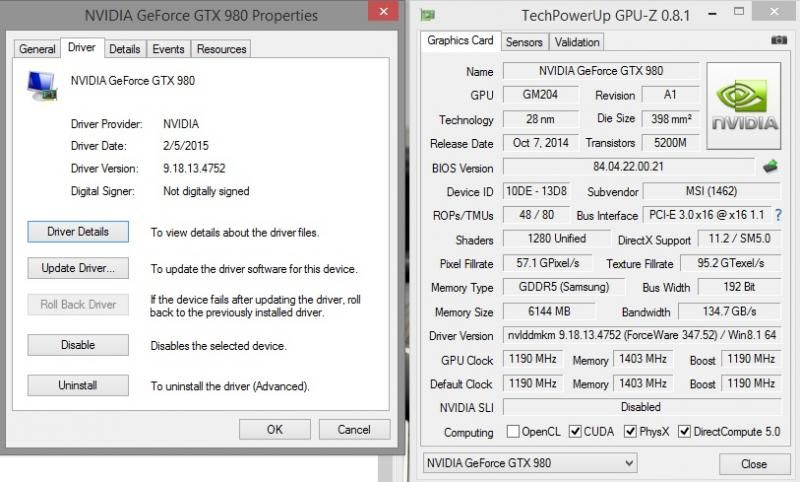Screen dimensions: 800x482
Task: Click the camera screenshot icon in GPU-Z
Action: click(779, 40)
